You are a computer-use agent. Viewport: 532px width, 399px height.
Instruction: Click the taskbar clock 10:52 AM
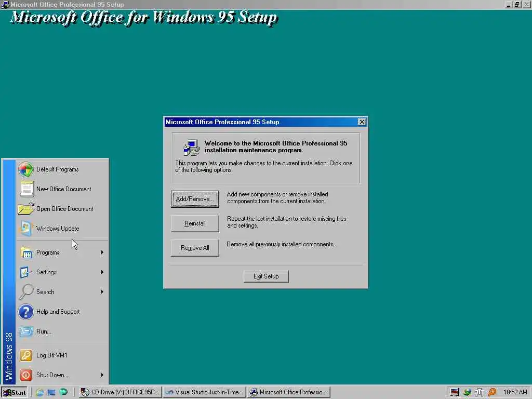pyautogui.click(x=515, y=392)
